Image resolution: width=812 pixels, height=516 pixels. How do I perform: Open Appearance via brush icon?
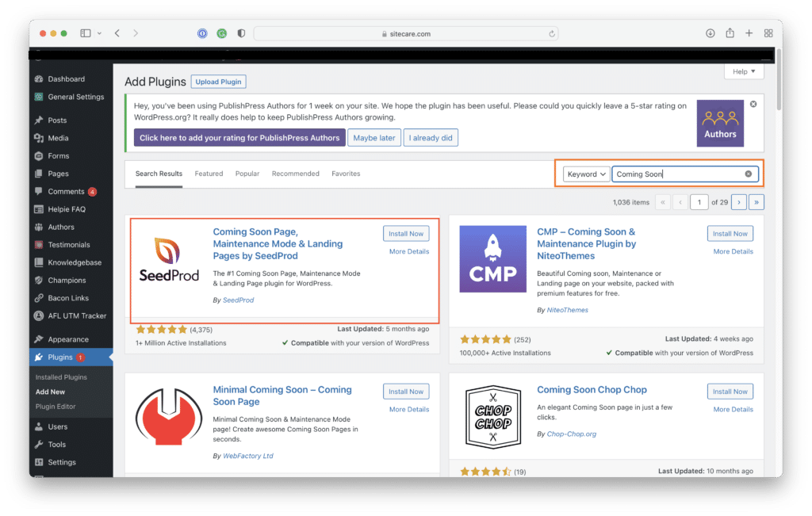(39, 339)
